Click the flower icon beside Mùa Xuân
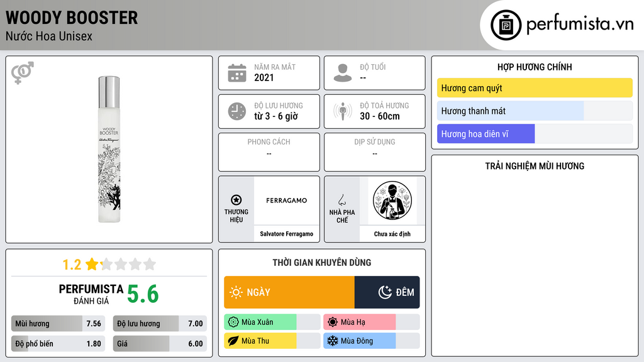The image size is (644, 362). 233,322
